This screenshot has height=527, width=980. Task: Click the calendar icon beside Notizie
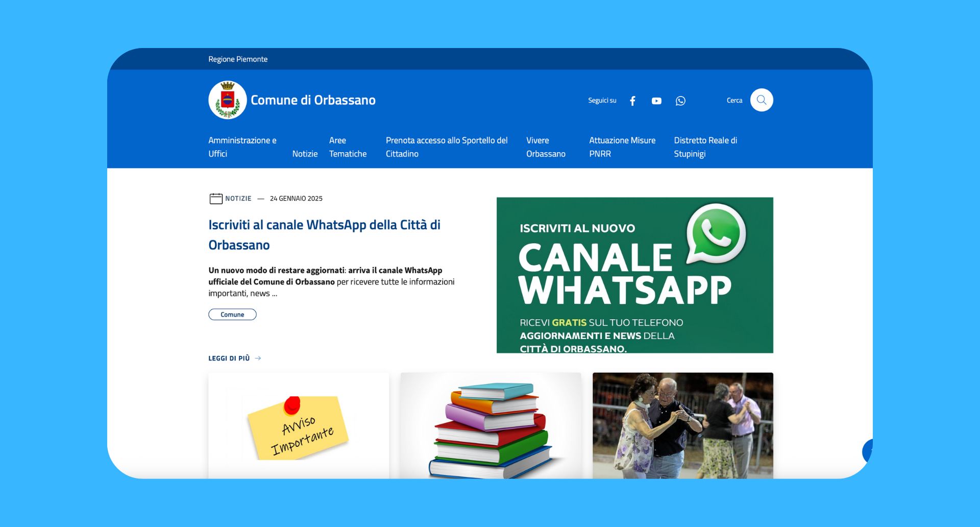point(216,199)
